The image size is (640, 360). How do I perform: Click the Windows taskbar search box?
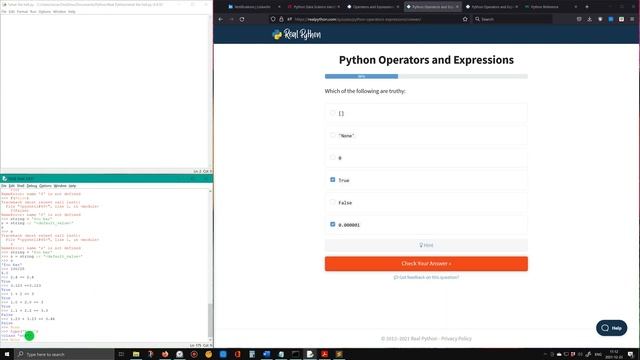[x=64, y=354]
